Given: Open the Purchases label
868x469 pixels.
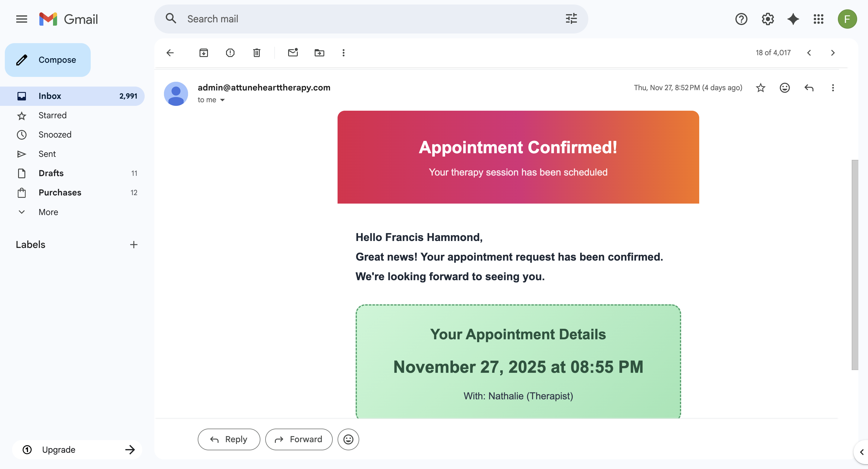Looking at the screenshot, I should (x=60, y=192).
